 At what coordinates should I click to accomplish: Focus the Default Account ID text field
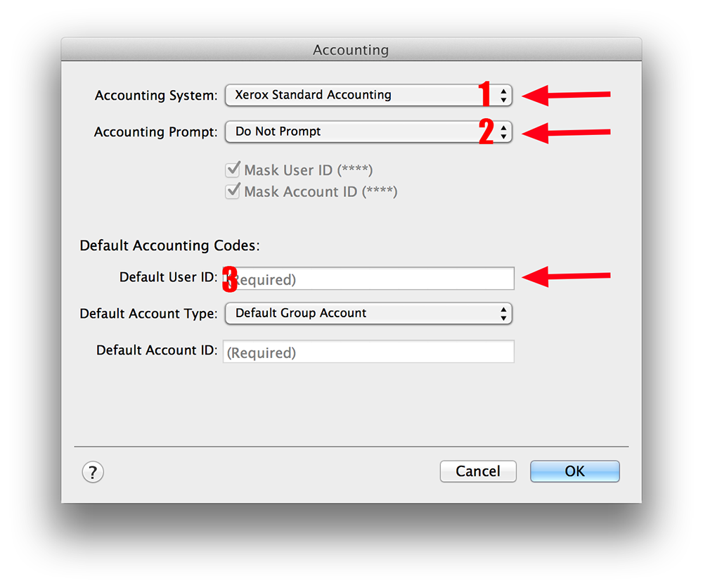tap(368, 352)
